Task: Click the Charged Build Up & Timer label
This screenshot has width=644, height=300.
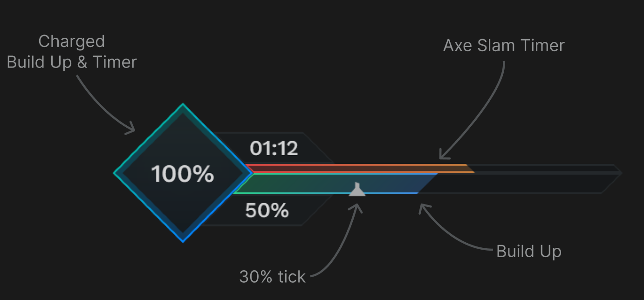Action: [x=71, y=51]
